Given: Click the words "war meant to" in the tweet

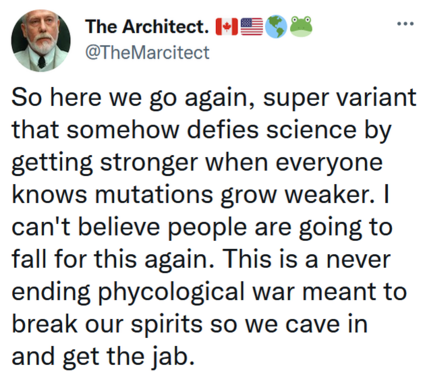Looking at the screenshot, I should [329, 292].
